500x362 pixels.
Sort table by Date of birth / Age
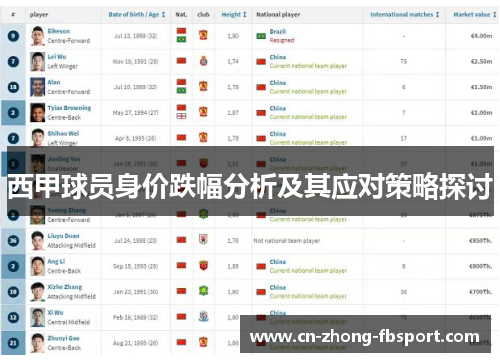coord(137,14)
